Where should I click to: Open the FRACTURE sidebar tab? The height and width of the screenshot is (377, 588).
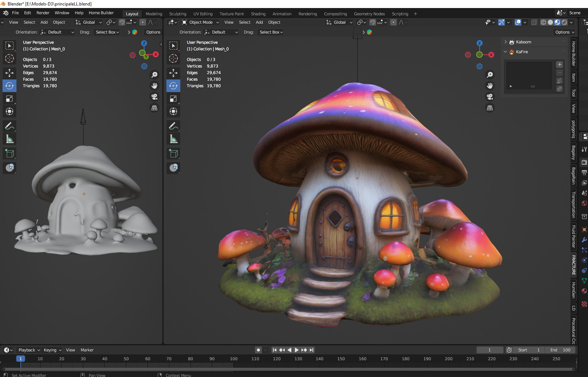click(573, 265)
